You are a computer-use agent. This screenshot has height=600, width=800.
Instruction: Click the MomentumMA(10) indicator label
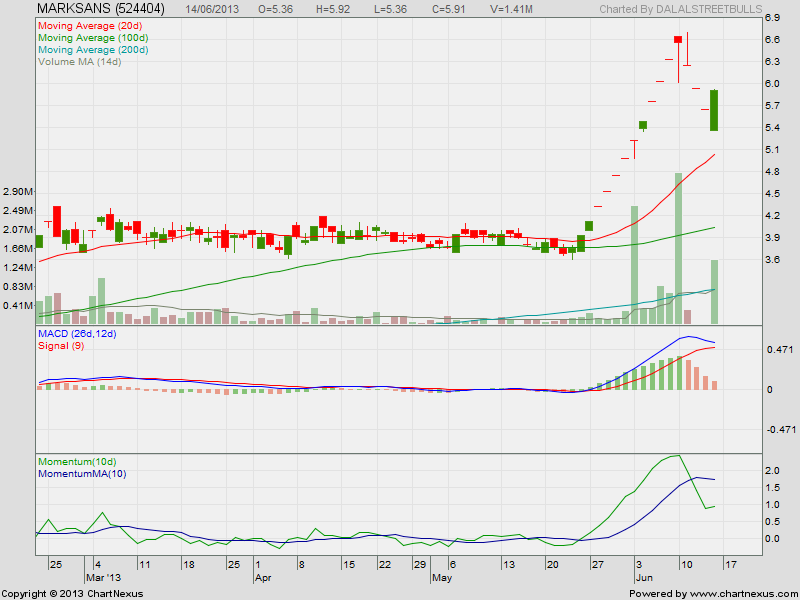coord(82,473)
